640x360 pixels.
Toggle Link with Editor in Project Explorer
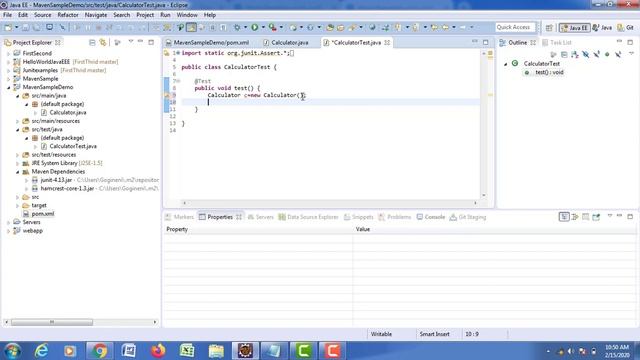(x=103, y=42)
